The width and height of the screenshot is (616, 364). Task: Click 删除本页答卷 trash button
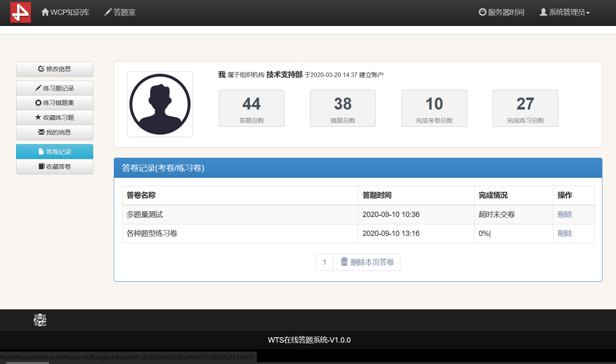tap(367, 262)
